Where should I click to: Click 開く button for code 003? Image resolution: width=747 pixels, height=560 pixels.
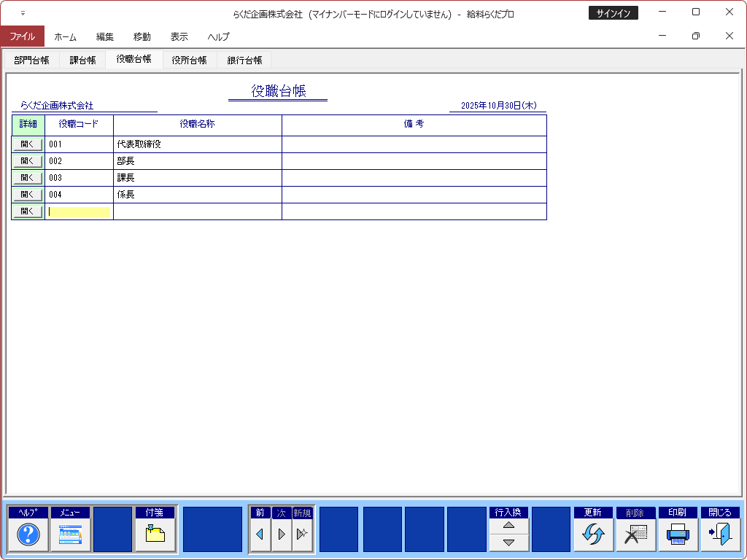point(28,178)
